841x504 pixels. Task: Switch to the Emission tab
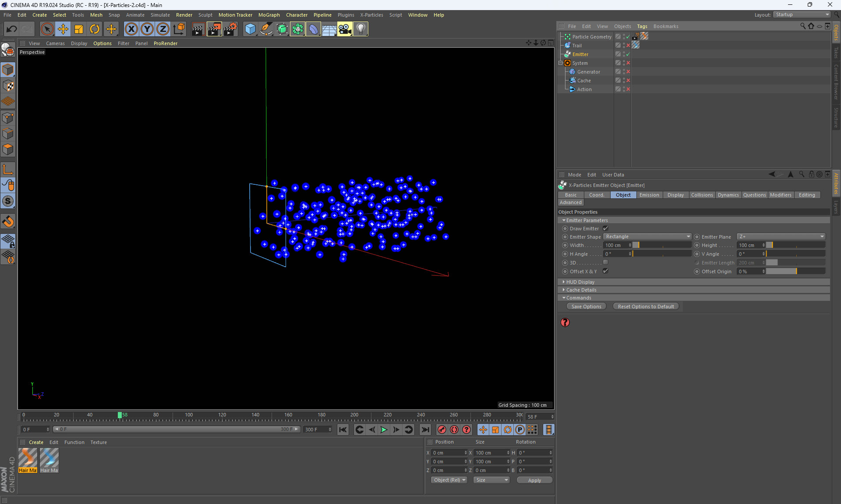click(649, 195)
